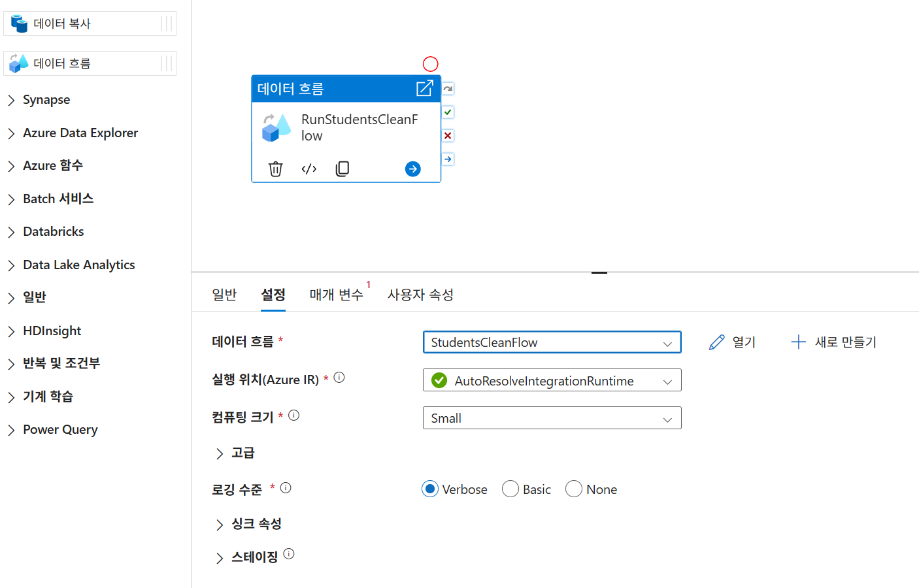Screen dimensions: 919x588
Task: Click the blue arrow add-output icon on activity
Action: click(413, 169)
